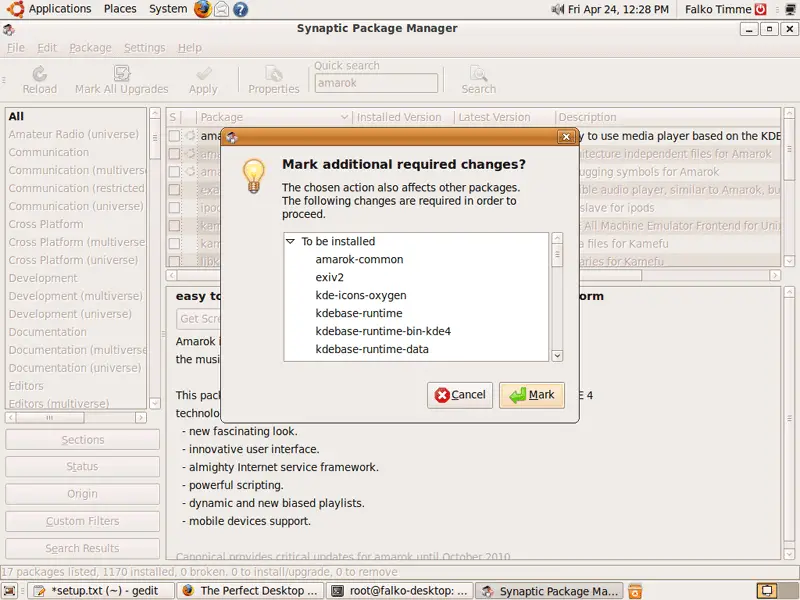This screenshot has height=600, width=800.
Task: Click the package table's vertical scrollbar down arrow
Action: click(x=789, y=261)
